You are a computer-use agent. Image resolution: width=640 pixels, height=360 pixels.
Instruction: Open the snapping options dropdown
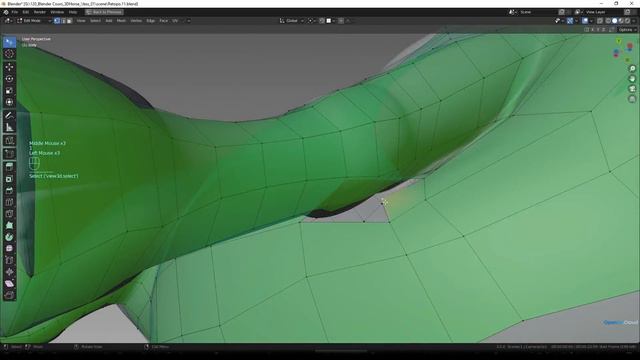click(331, 21)
